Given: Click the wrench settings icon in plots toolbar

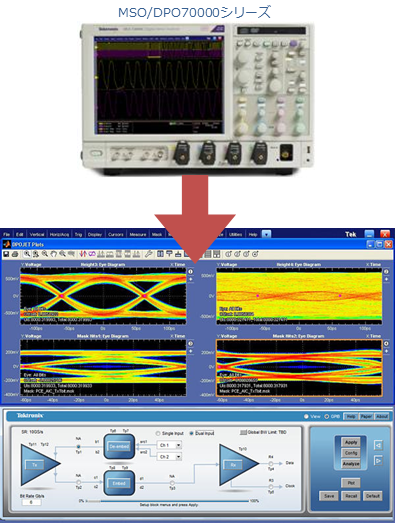Looking at the screenshot, I should click(148, 254).
